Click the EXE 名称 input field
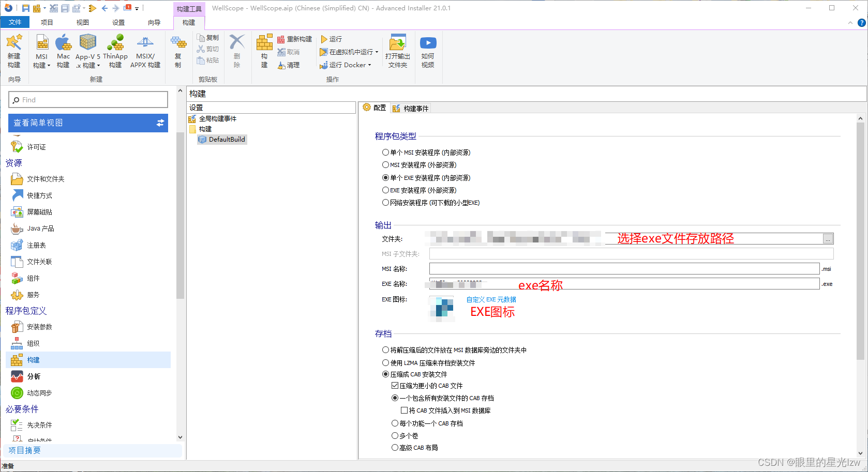The height and width of the screenshot is (472, 868). pos(624,284)
